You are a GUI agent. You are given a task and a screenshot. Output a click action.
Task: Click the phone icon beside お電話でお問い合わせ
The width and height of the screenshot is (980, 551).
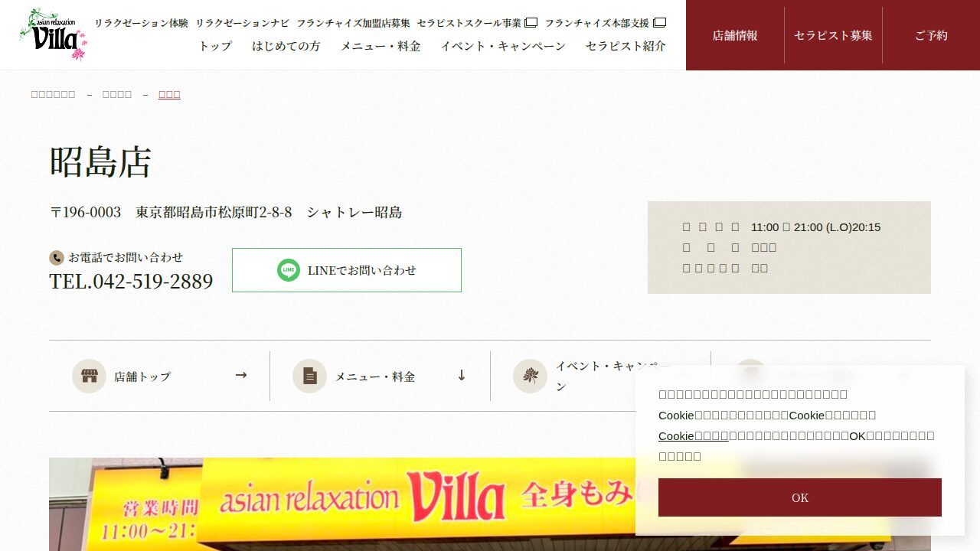point(56,258)
